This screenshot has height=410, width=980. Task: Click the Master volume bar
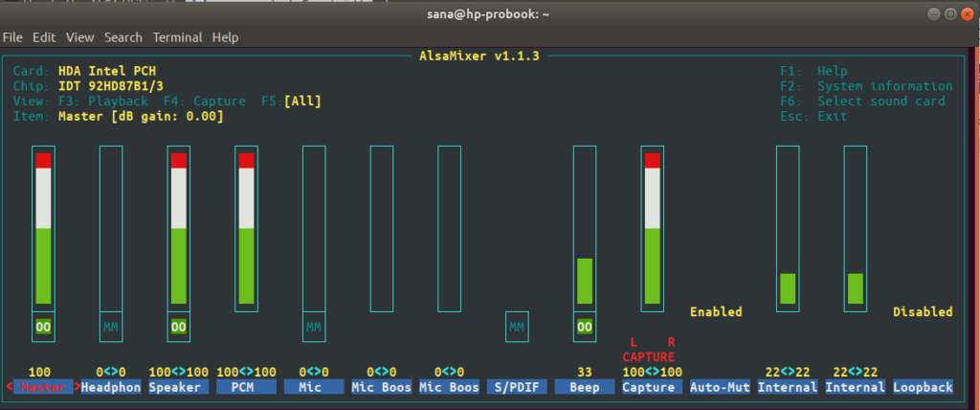pyautogui.click(x=43, y=229)
